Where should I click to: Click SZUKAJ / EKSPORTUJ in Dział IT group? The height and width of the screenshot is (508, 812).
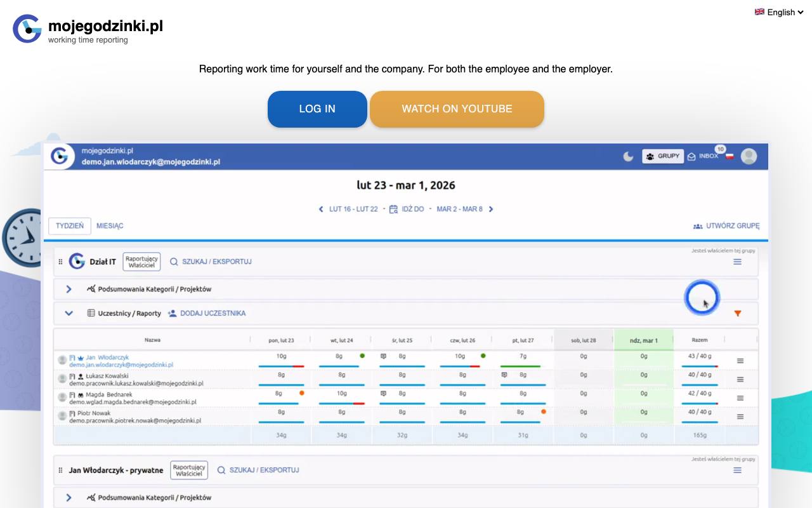211,262
